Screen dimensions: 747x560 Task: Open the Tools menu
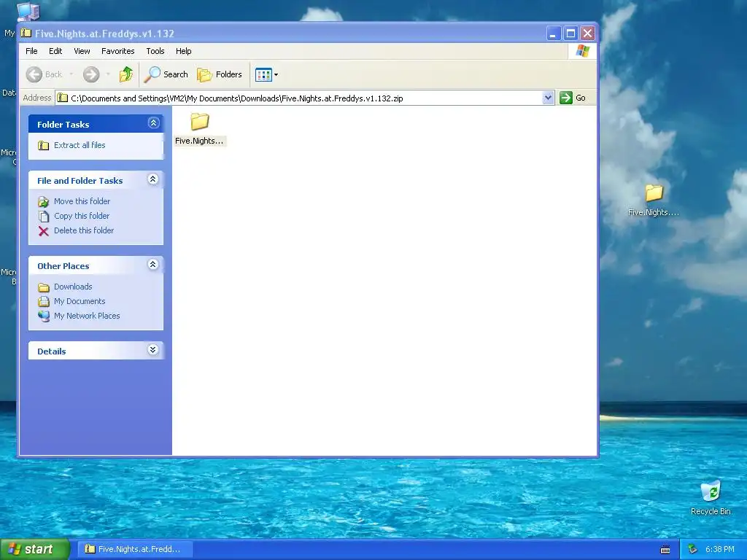(x=155, y=51)
